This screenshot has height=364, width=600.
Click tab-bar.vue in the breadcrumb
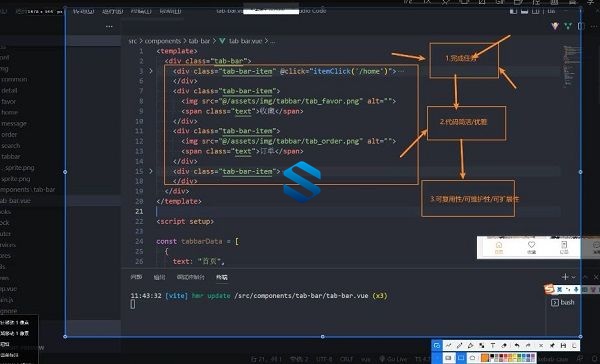[245, 41]
